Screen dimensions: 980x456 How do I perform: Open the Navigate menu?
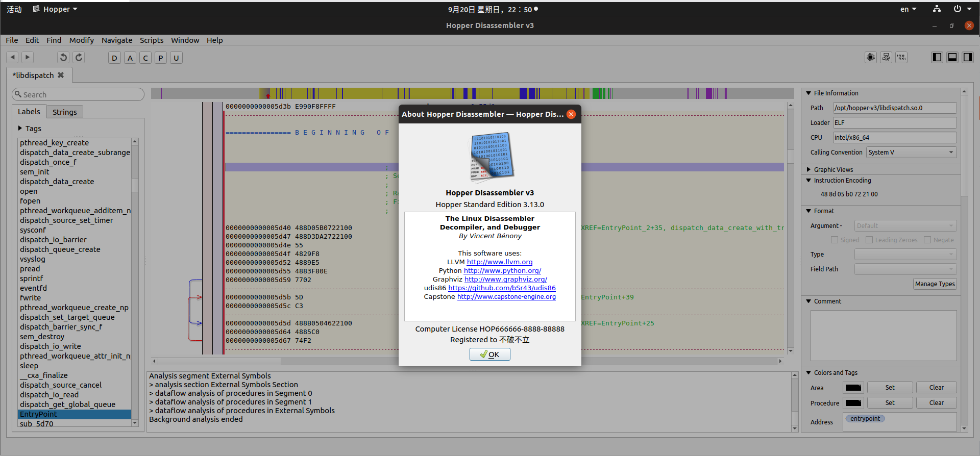pyautogui.click(x=117, y=40)
